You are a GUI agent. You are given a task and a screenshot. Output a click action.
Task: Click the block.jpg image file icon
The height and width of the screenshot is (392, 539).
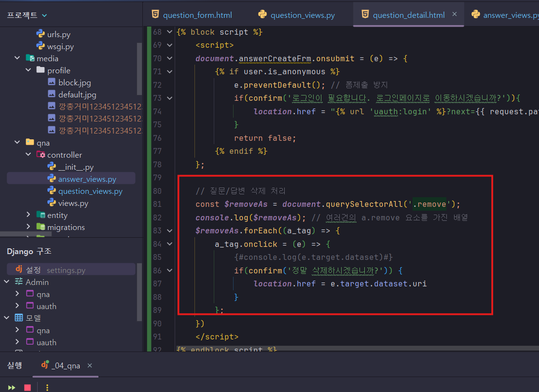(52, 82)
